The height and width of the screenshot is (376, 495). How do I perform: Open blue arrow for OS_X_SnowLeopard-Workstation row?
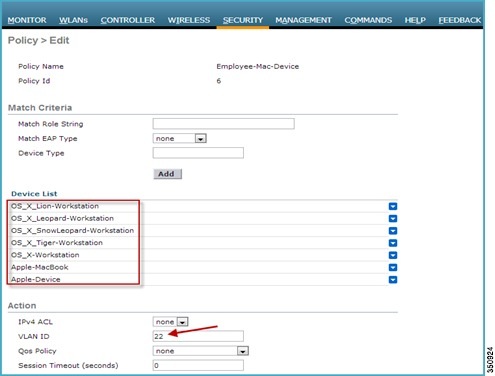(x=393, y=231)
